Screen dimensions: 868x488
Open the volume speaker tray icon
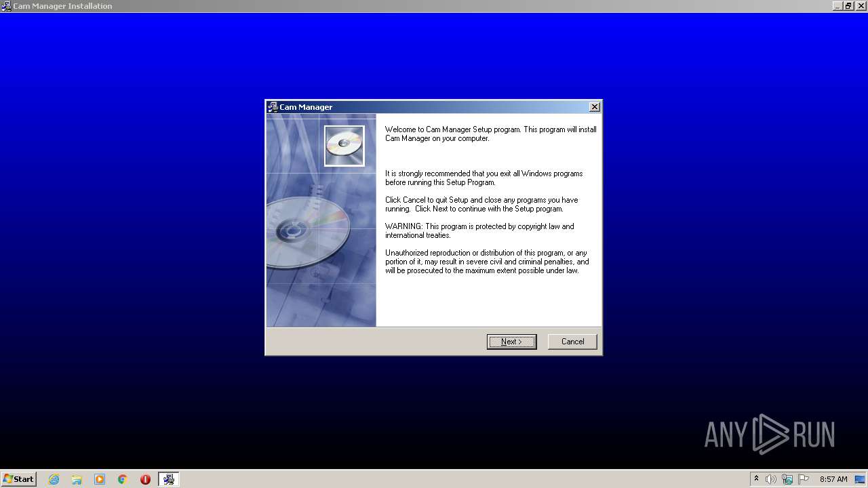[770, 479]
